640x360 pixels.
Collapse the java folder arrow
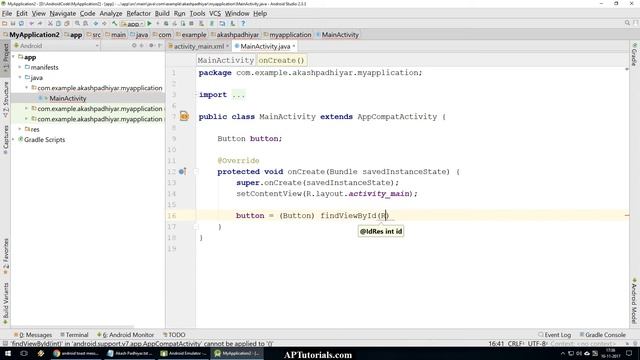click(20, 78)
